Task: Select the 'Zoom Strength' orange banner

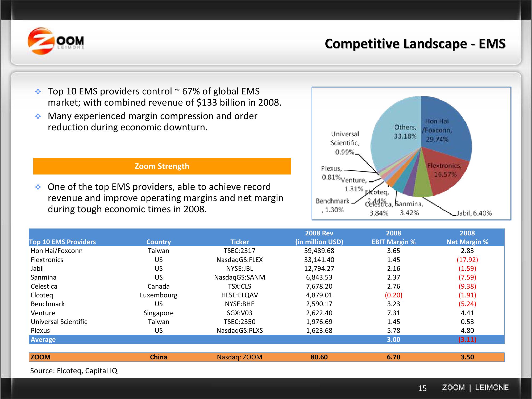Action: 162,166
